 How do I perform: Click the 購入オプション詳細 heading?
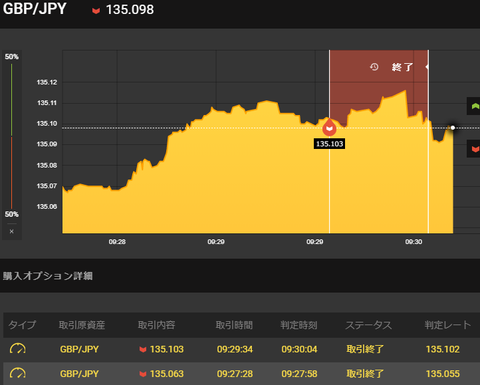click(48, 276)
